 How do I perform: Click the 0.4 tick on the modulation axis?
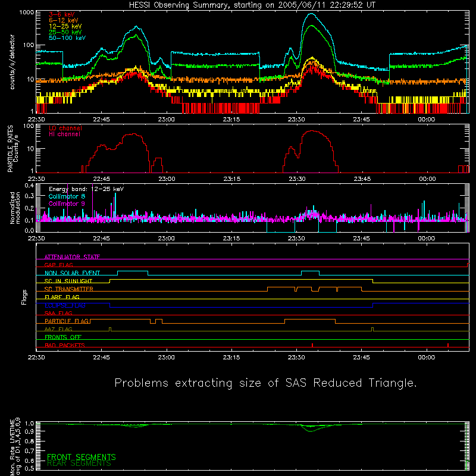point(29,185)
